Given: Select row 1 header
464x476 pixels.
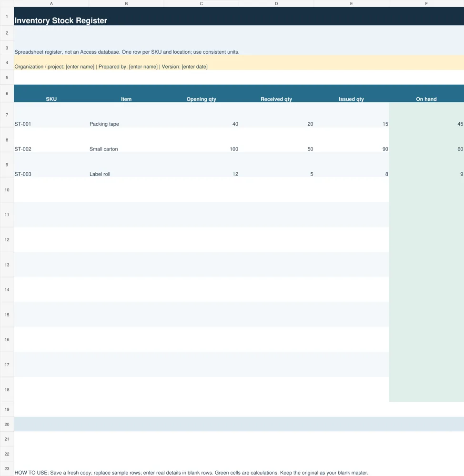Looking at the screenshot, I should pos(7,16).
